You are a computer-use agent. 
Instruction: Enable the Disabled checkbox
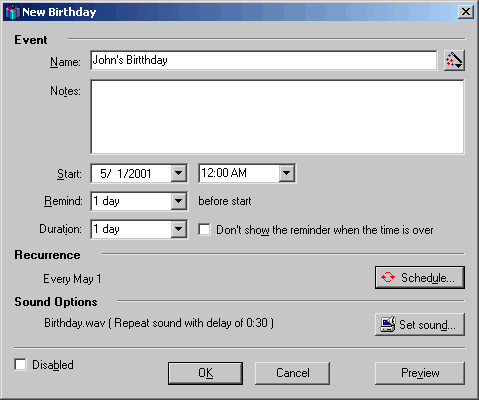pos(20,364)
